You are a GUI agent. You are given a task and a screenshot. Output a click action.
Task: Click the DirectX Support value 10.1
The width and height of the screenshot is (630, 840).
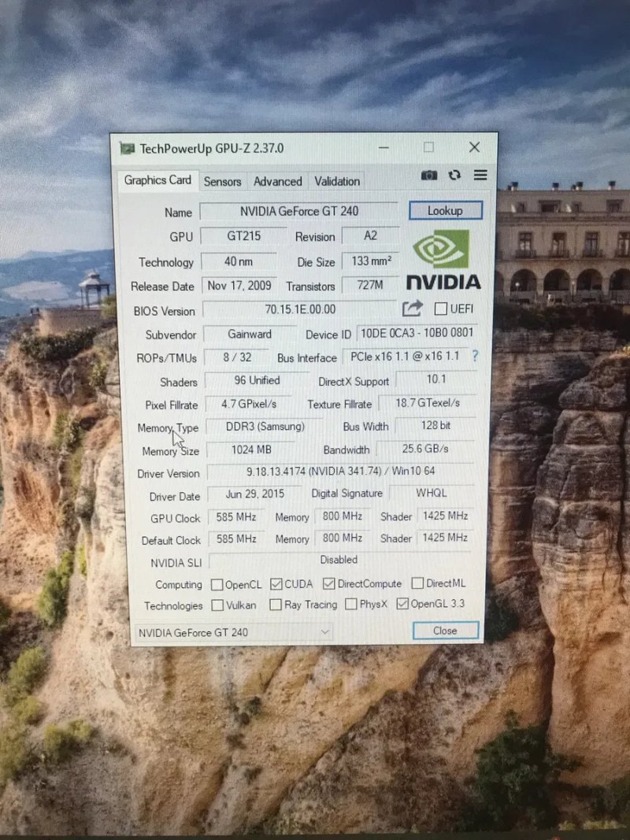[x=436, y=379]
